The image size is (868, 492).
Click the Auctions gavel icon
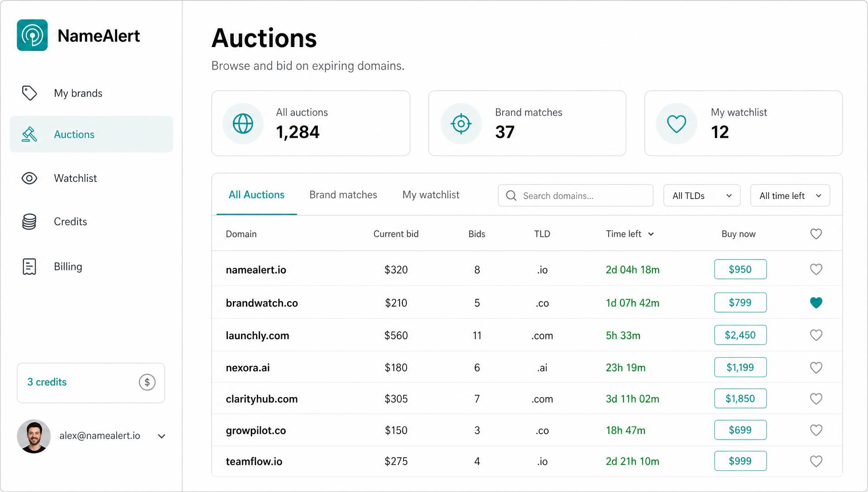click(29, 134)
